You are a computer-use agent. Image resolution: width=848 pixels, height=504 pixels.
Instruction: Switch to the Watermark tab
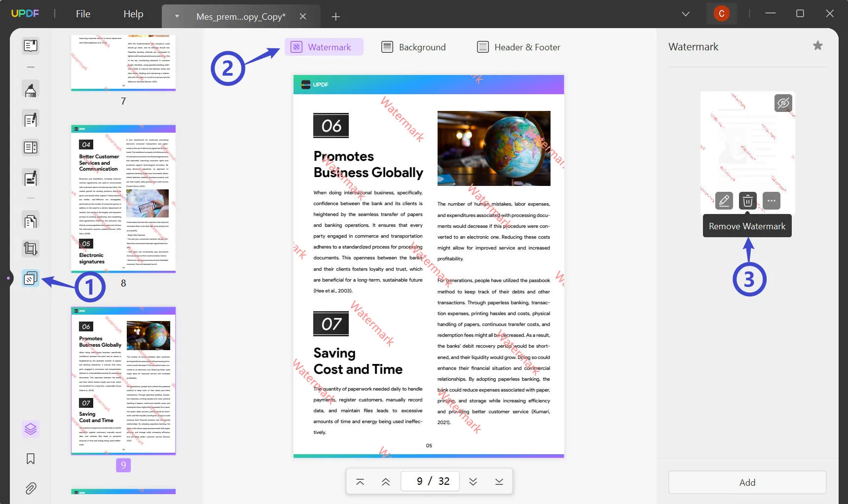point(324,47)
